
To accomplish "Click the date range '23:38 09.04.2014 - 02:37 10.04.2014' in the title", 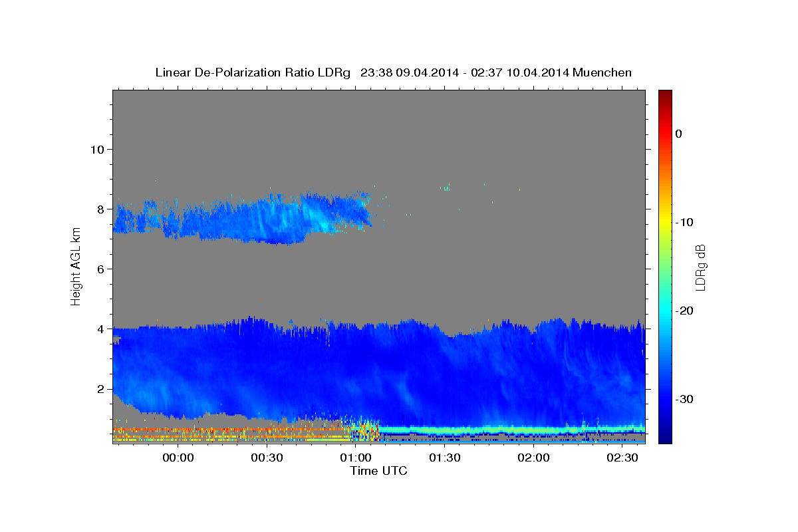I will (x=464, y=72).
